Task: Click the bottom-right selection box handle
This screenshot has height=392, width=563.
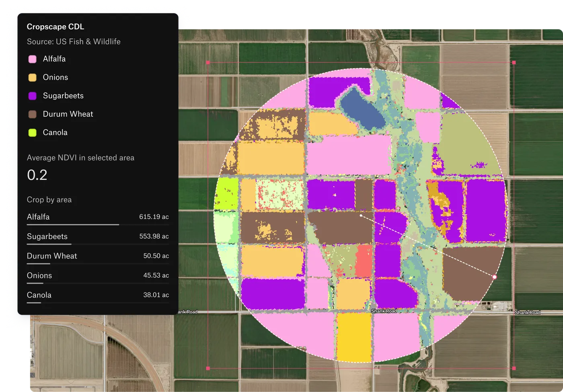Action: (x=514, y=368)
